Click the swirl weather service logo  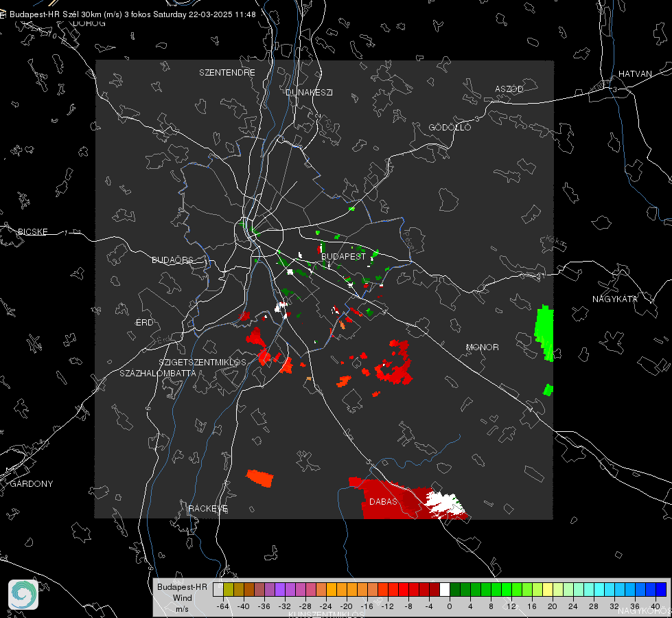pyautogui.click(x=23, y=595)
